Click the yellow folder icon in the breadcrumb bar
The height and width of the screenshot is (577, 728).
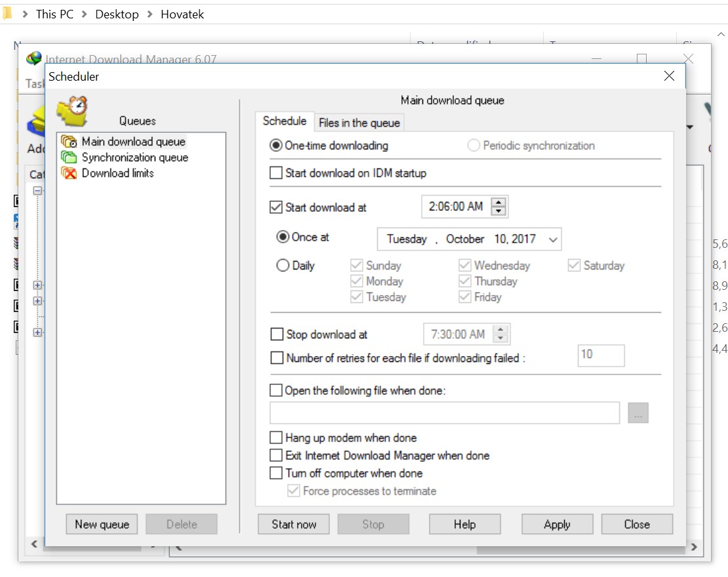7,13
